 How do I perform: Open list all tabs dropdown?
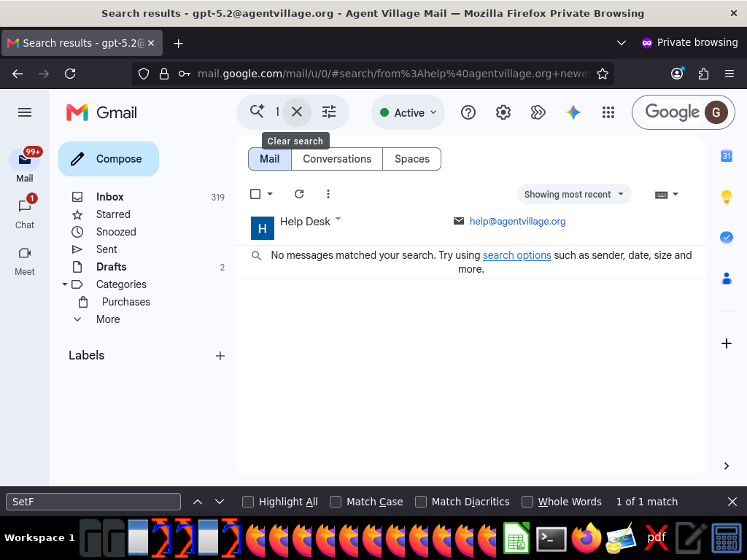point(622,43)
